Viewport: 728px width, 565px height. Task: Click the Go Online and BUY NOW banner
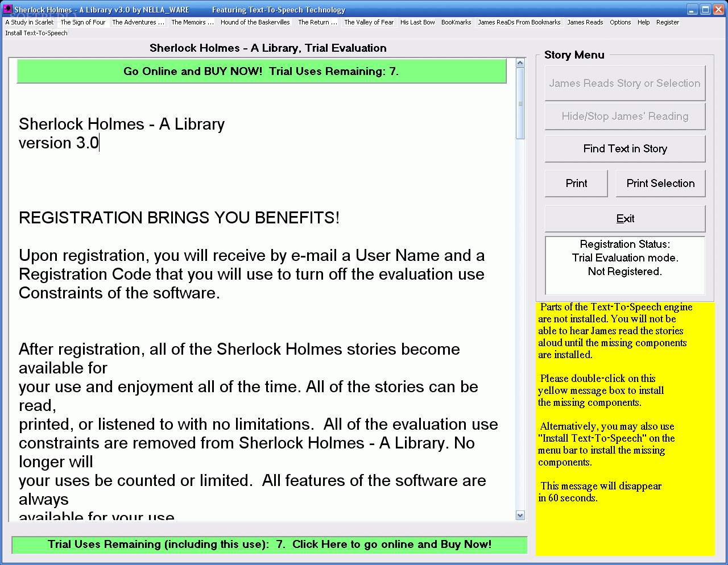point(262,71)
